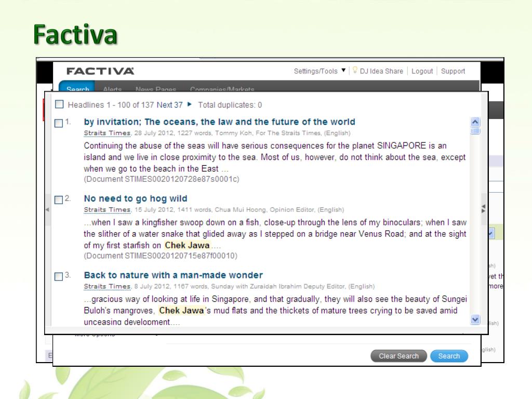Viewport: 532px width, 399px height.
Task: Open article 'Back to nature with a man-made wonder'
Action: point(174,275)
